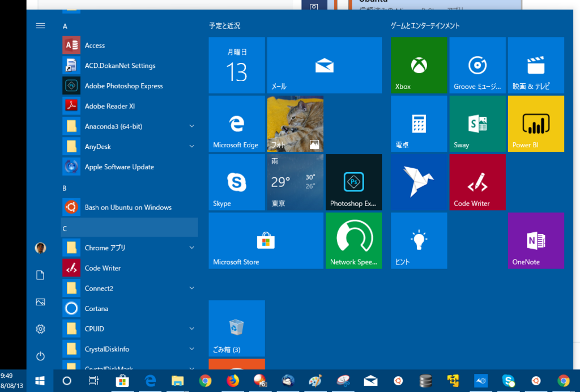This screenshot has height=392, width=580.
Task: Launch Cortana from the app list
Action: click(x=130, y=308)
